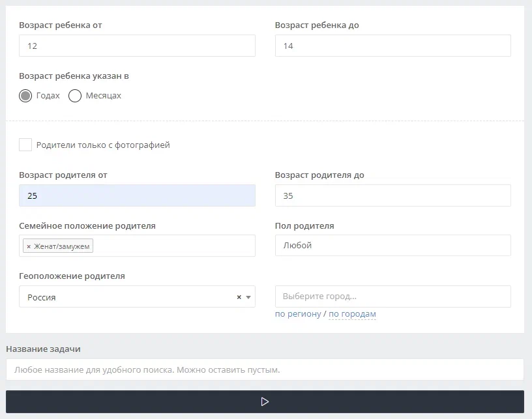Click into the Возраст родителя до field
Viewport: 532px width, 419px height.
point(392,196)
